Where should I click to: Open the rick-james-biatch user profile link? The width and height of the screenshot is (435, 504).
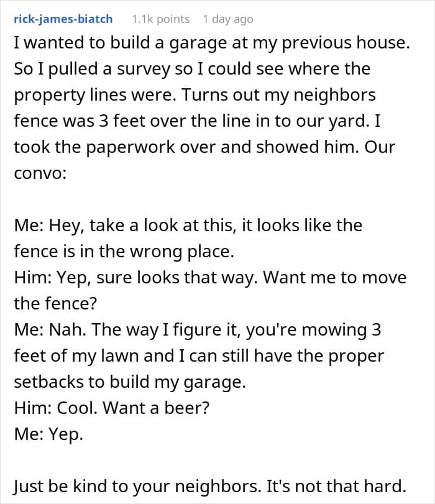pos(63,19)
